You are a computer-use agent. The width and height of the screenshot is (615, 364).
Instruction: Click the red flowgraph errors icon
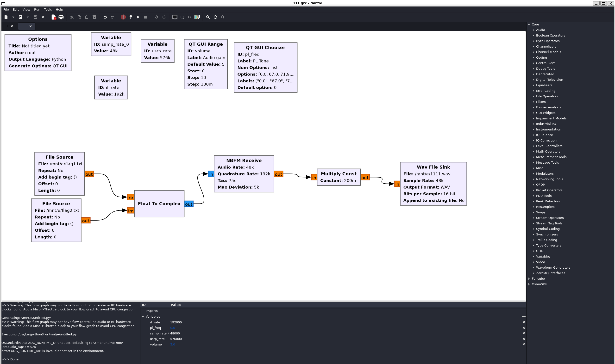coord(123,17)
